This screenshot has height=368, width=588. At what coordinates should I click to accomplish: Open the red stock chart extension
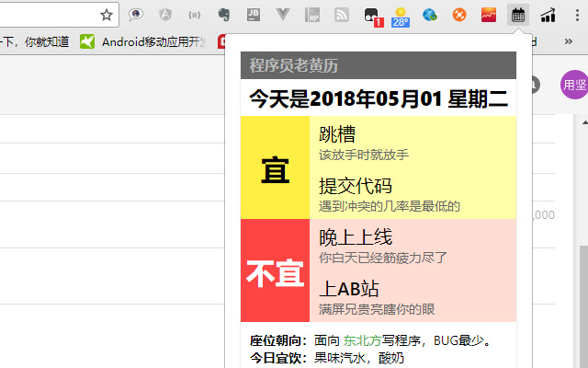[x=489, y=15]
